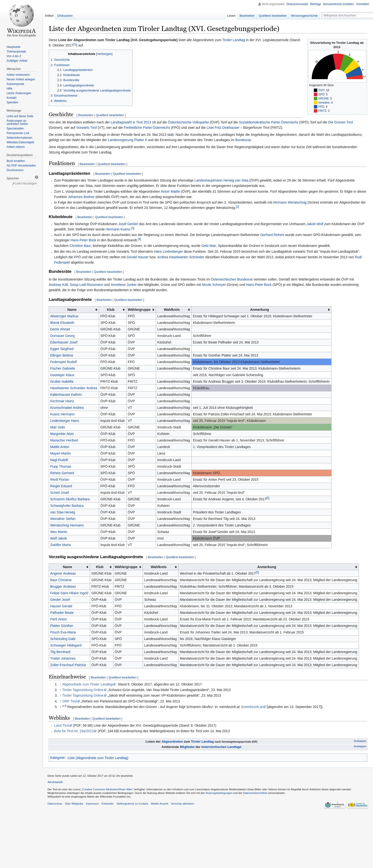Open Creative Commons license link
The image size is (373, 868).
click(108, 789)
